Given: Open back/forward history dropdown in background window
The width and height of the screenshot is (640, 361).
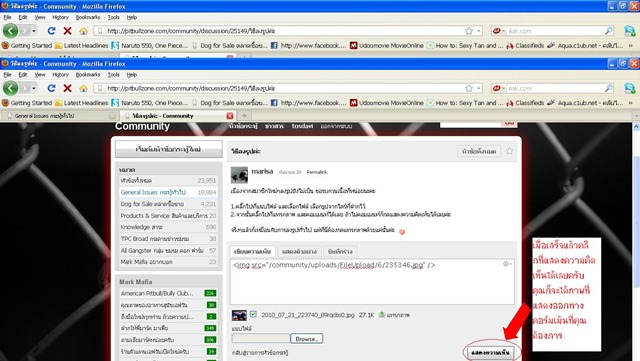Looking at the screenshot, I should click(x=34, y=31).
